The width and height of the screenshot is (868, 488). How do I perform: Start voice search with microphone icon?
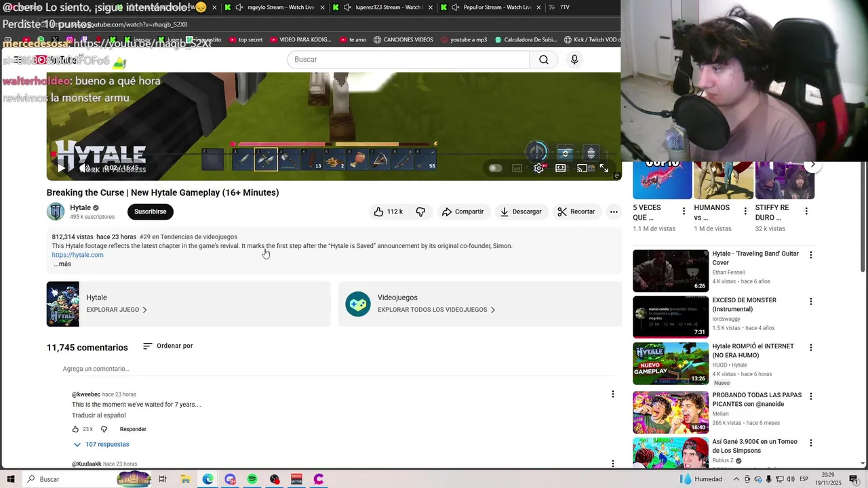point(574,60)
